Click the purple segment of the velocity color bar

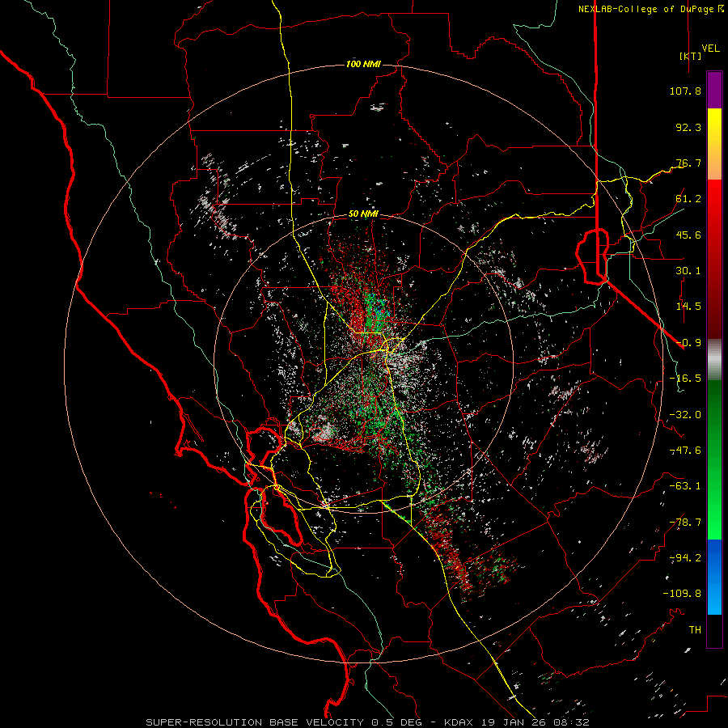click(714, 90)
